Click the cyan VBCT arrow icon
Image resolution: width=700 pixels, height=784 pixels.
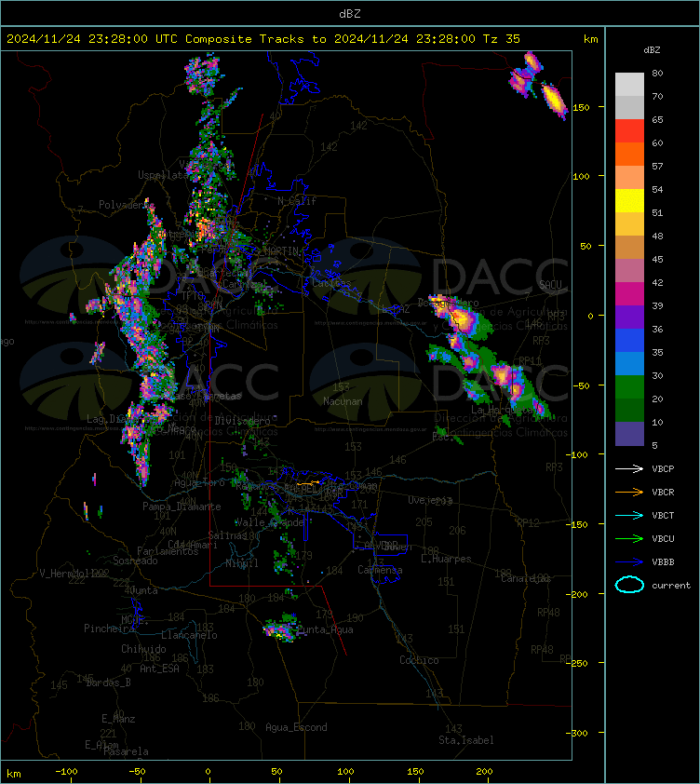pyautogui.click(x=629, y=515)
